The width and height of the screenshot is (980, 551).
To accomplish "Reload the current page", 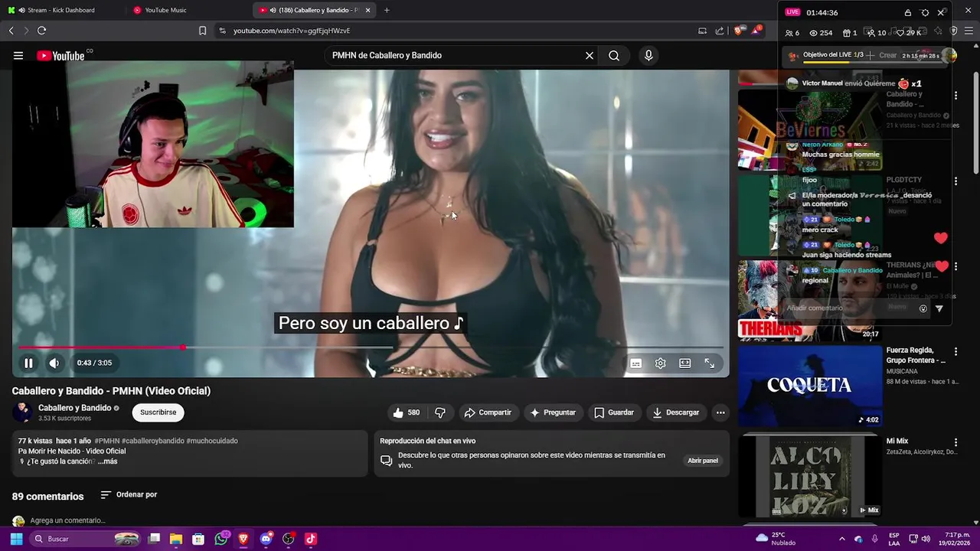I will point(41,31).
